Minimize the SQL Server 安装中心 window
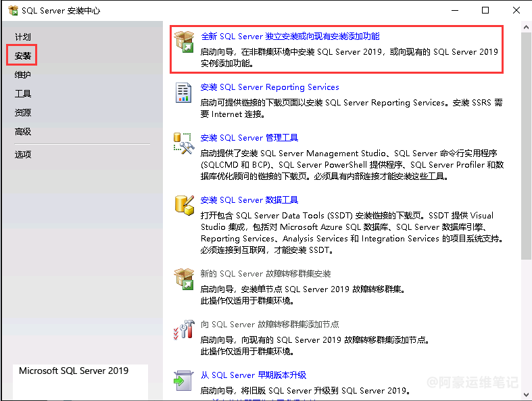532x401 pixels. pyautogui.click(x=455, y=11)
